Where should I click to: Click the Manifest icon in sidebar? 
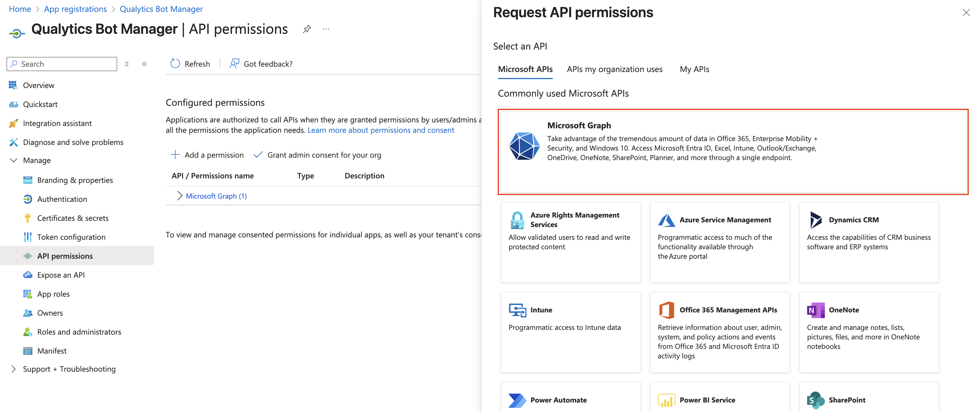tap(28, 351)
